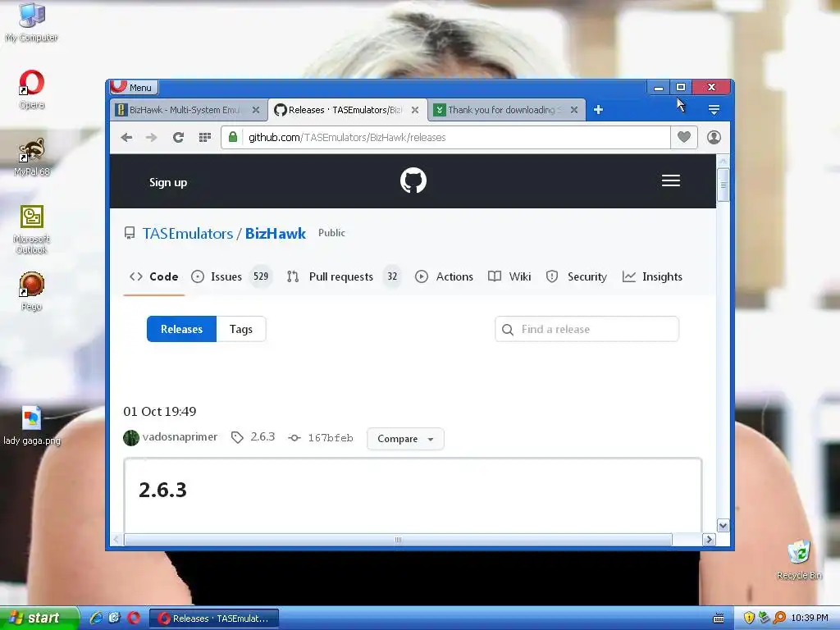840x630 pixels.
Task: Click the horizontal scrollbar left arrow
Action: (116, 540)
